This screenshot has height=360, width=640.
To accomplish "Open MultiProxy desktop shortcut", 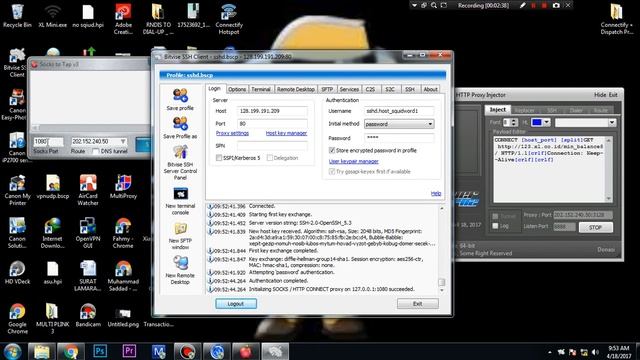I will (x=123, y=187).
